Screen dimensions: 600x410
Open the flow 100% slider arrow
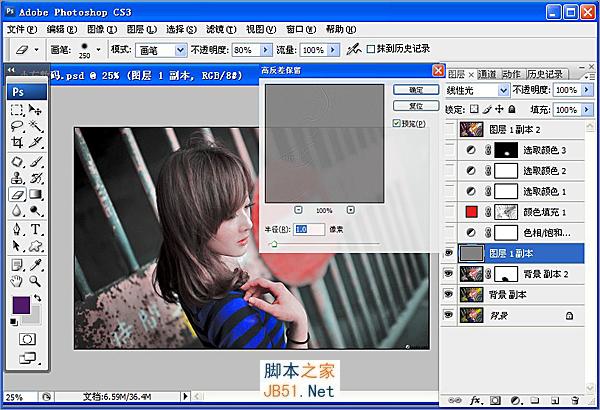333,50
